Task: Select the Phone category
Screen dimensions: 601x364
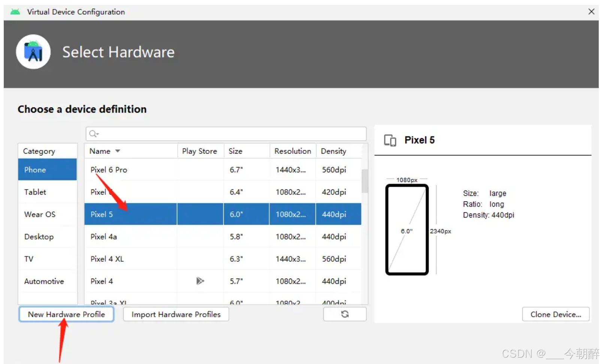Action: point(48,170)
